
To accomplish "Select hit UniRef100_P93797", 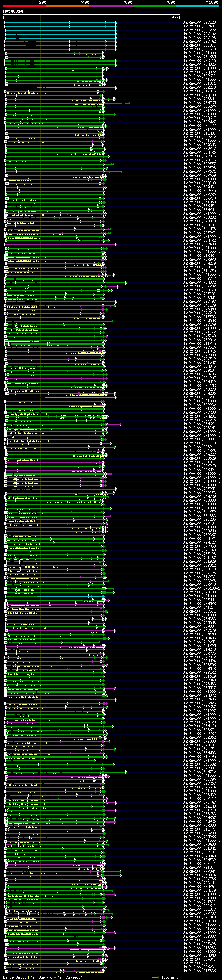I will (199, 225).
